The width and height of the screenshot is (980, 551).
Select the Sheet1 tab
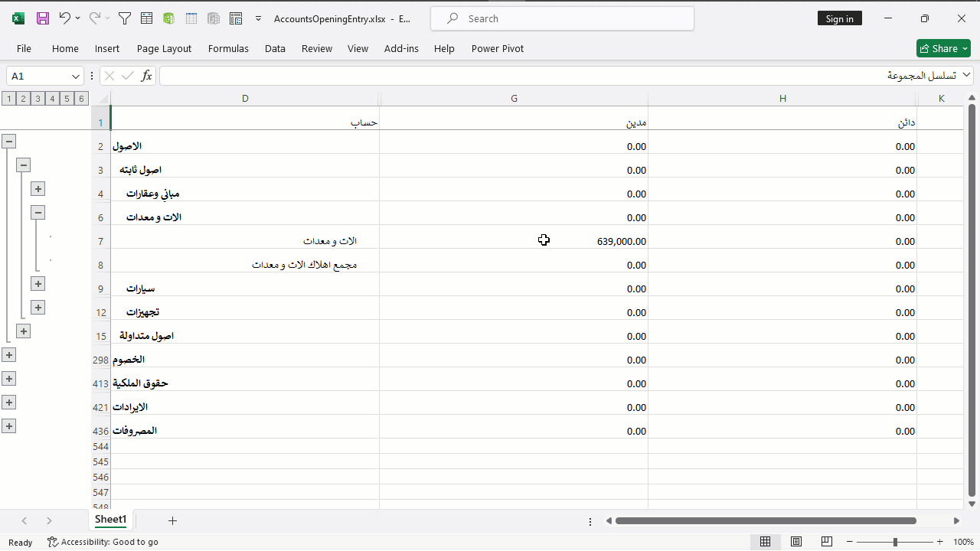click(x=110, y=520)
